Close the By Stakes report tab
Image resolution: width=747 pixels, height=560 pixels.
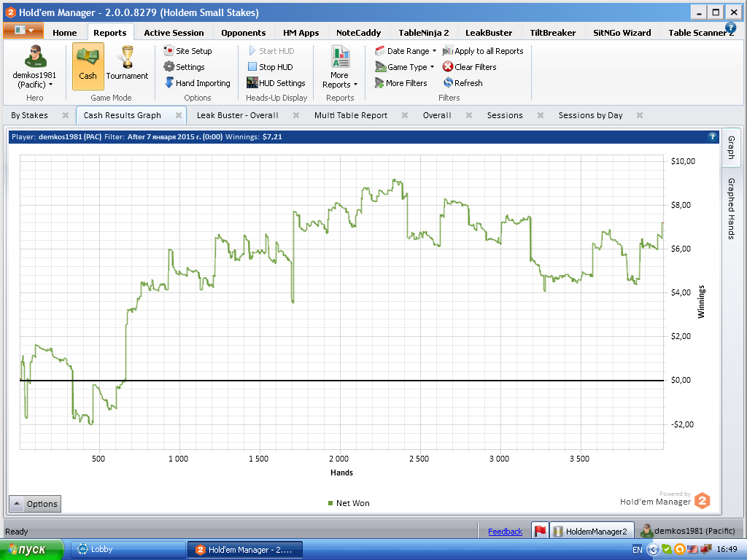(x=66, y=115)
